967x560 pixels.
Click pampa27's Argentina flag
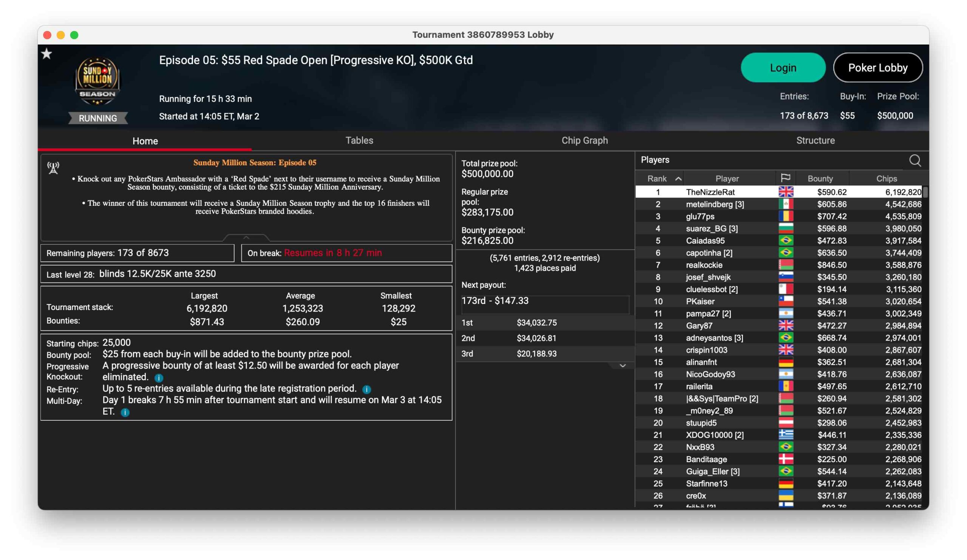(785, 313)
